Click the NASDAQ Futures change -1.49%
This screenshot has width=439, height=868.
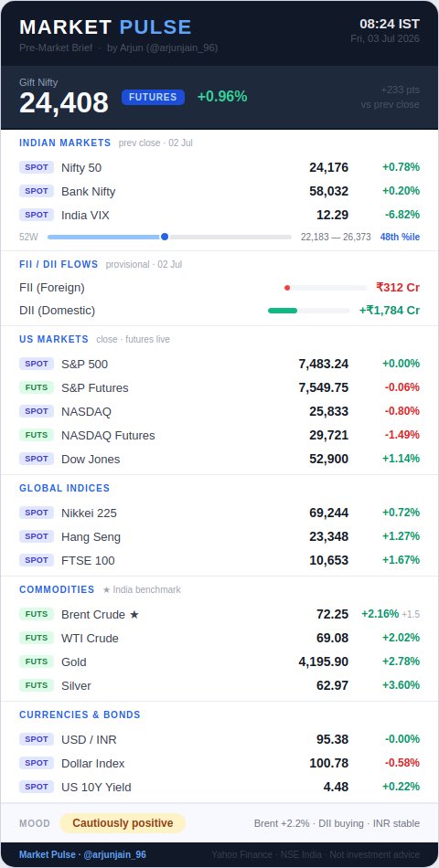[402, 435]
